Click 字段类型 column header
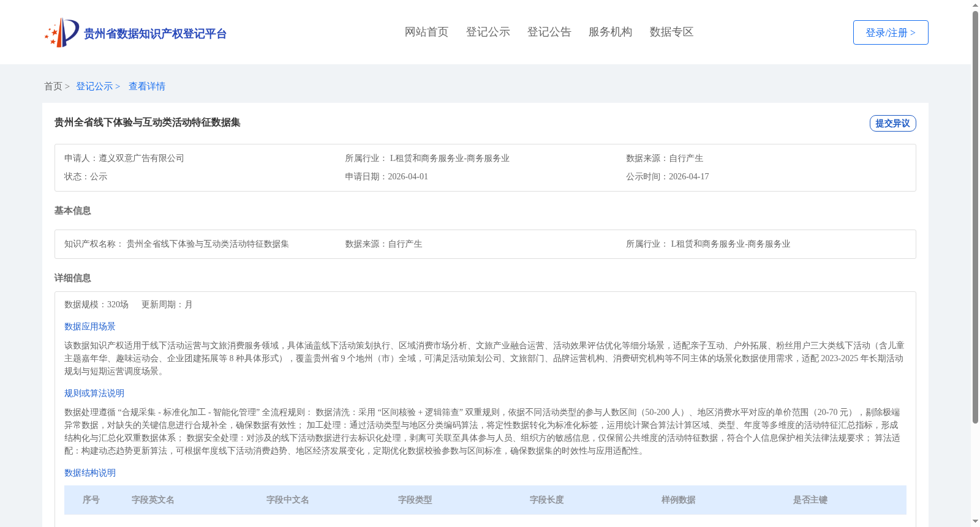The height and width of the screenshot is (527, 980). pyautogui.click(x=415, y=500)
